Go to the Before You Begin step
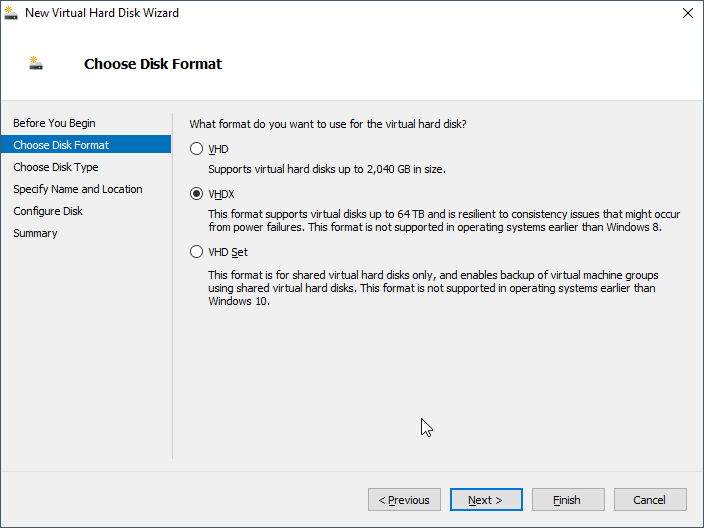 coord(54,123)
